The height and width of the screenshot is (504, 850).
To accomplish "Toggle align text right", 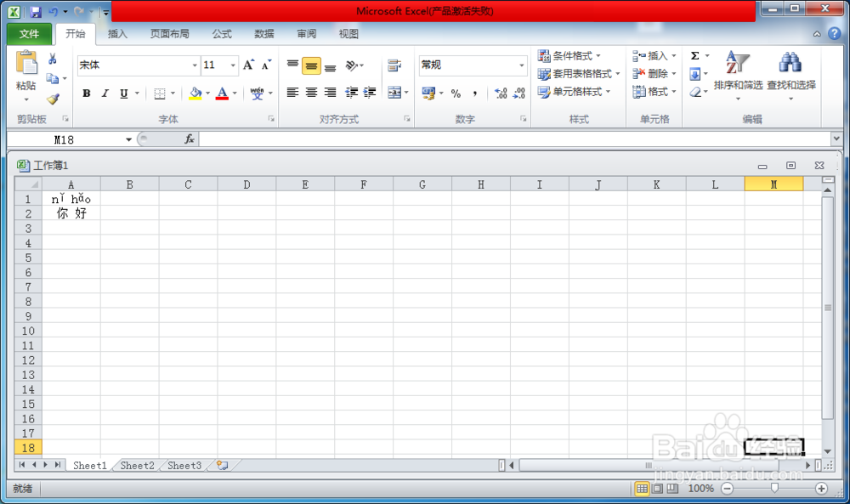I will tap(330, 93).
